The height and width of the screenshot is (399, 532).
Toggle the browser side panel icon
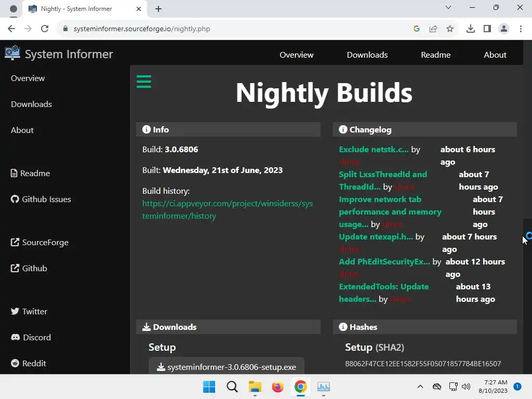(x=487, y=29)
